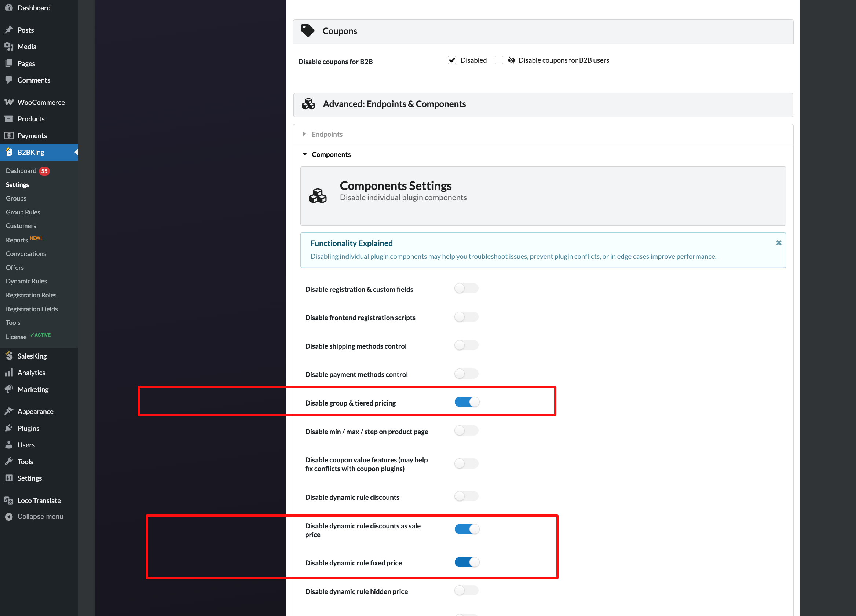Screen dimensions: 856x616
Task: Select Disable coupons for B2B users checkbox
Action: coord(498,60)
